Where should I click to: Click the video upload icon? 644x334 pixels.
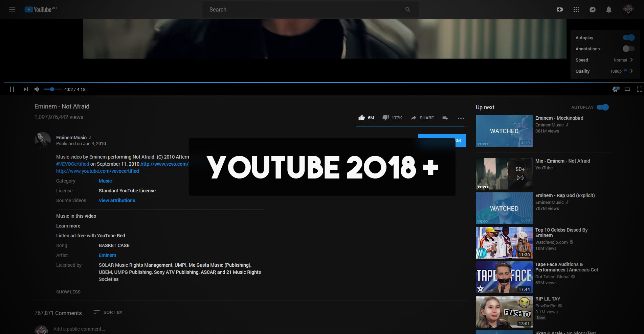[x=560, y=9]
